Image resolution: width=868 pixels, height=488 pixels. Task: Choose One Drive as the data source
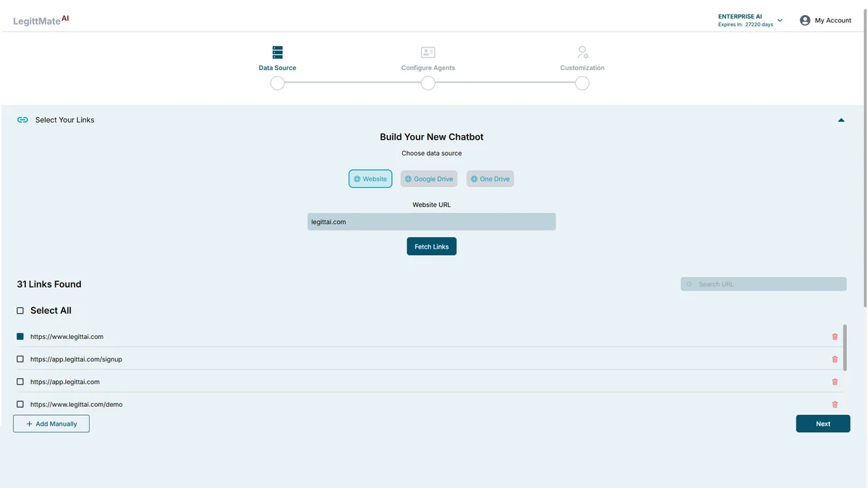coord(490,179)
